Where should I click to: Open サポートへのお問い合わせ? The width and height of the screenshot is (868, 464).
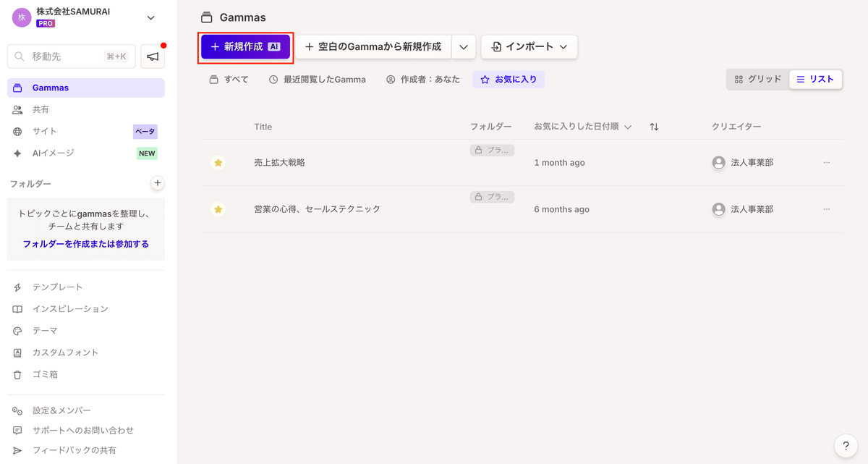pos(86,430)
